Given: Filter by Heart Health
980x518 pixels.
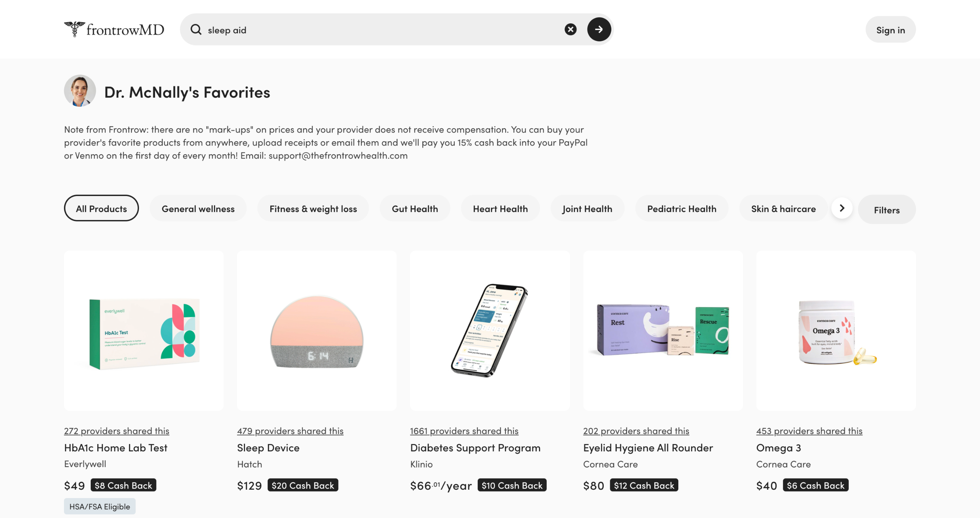Looking at the screenshot, I should coord(500,209).
